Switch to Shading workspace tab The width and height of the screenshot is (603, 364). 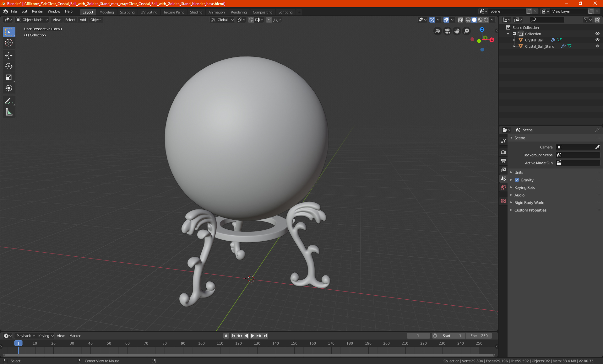[x=196, y=12]
